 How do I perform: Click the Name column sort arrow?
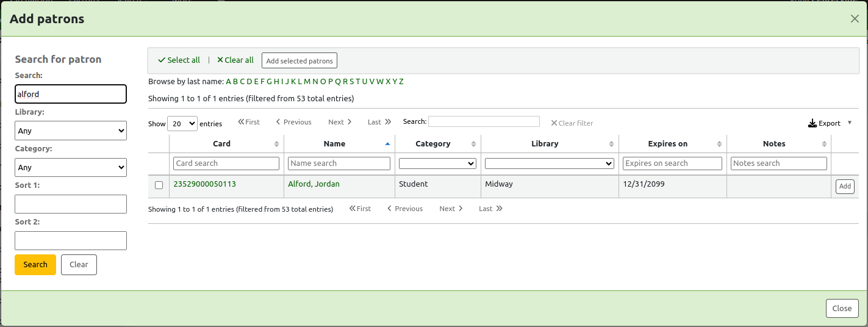(x=387, y=144)
